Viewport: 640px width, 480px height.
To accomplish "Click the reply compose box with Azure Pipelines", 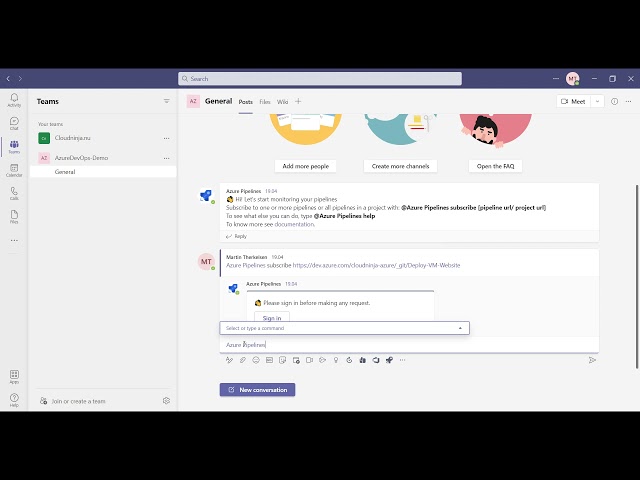I will tap(409, 345).
